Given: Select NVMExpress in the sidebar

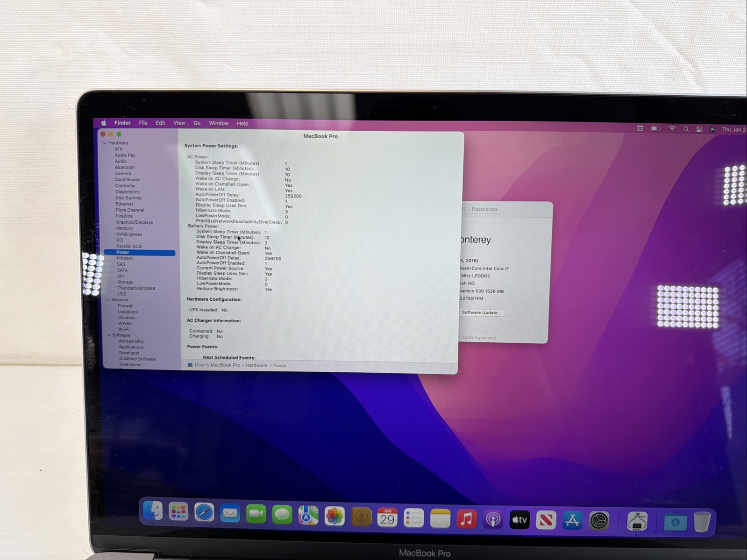Looking at the screenshot, I should [129, 234].
